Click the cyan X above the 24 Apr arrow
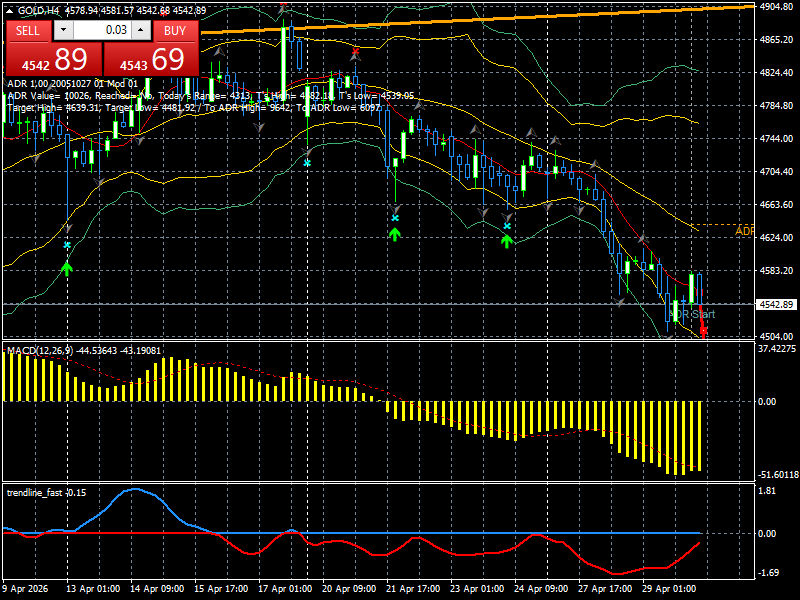 (x=507, y=226)
